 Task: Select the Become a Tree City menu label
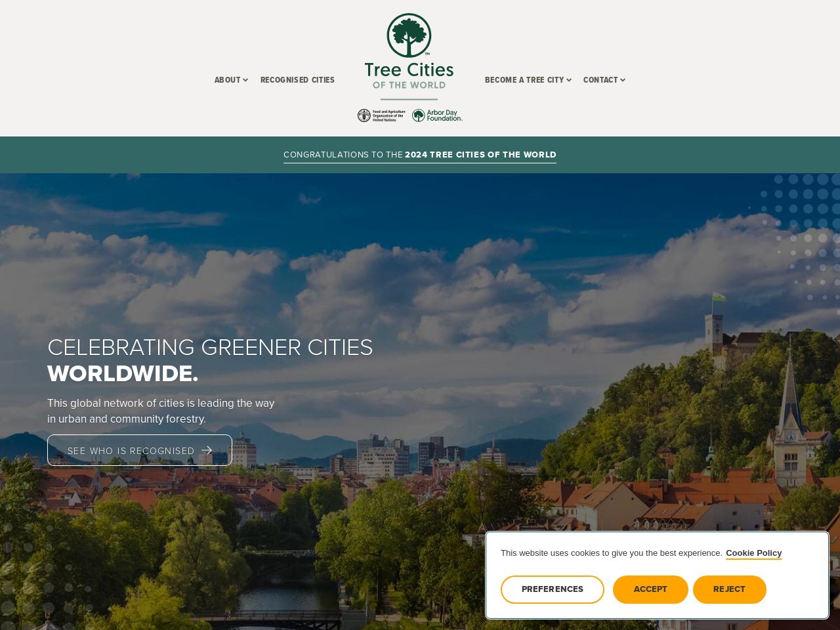pos(524,80)
